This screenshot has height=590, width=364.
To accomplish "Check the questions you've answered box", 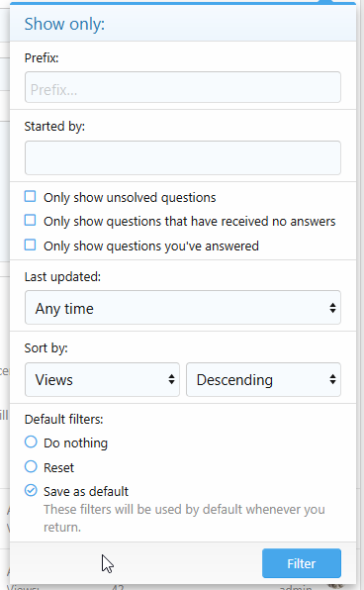I will (30, 245).
